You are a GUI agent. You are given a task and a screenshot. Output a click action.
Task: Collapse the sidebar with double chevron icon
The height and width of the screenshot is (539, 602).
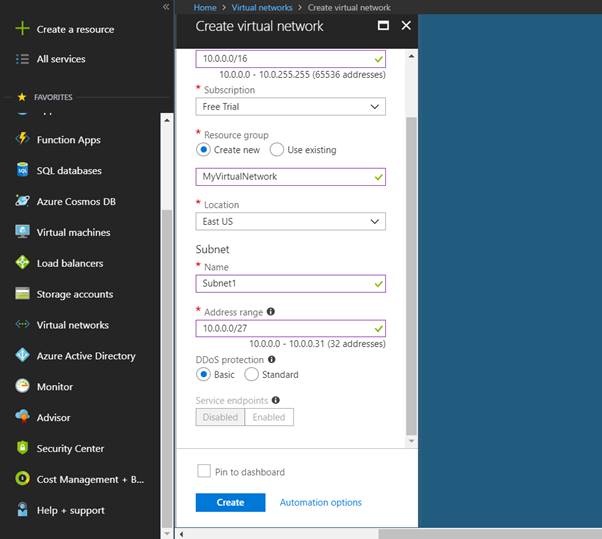tap(166, 7)
